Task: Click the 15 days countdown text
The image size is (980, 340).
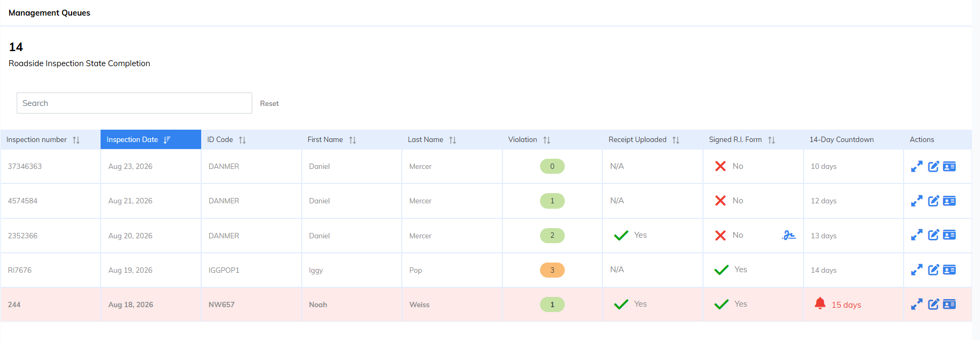Action: (x=847, y=305)
